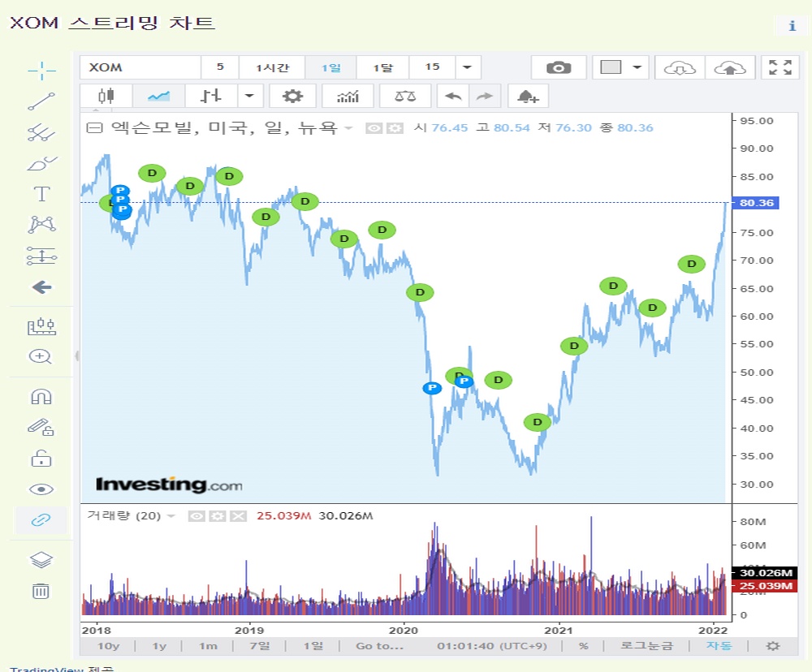Toggle stay in drawing mode
Image resolution: width=812 pixels, height=672 pixels.
41,427
